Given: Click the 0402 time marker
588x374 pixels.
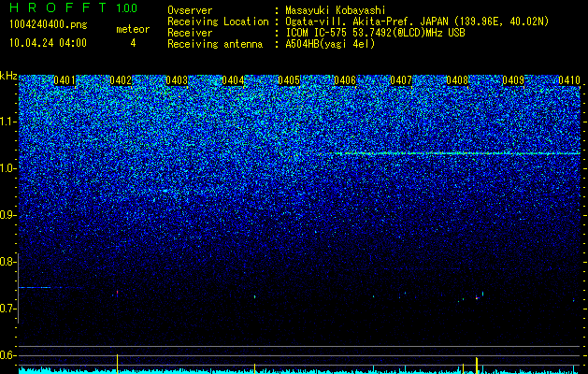Looking at the screenshot, I should coord(121,80).
